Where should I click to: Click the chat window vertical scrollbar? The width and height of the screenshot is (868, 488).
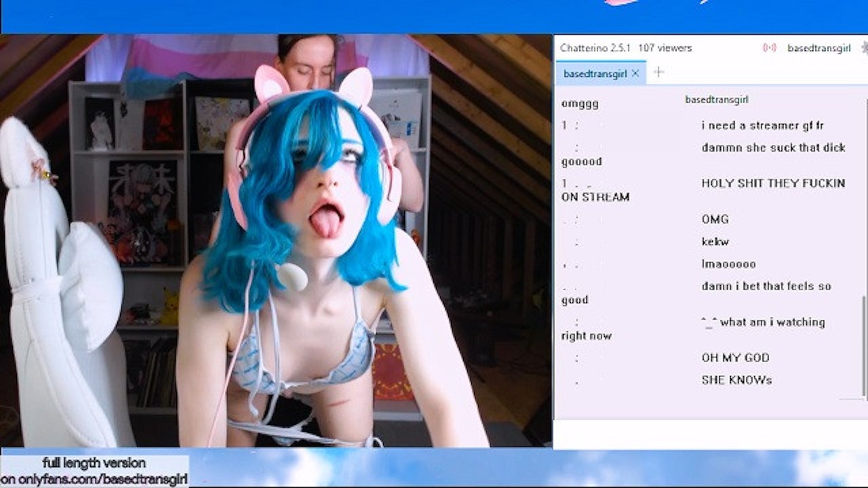coord(863,344)
